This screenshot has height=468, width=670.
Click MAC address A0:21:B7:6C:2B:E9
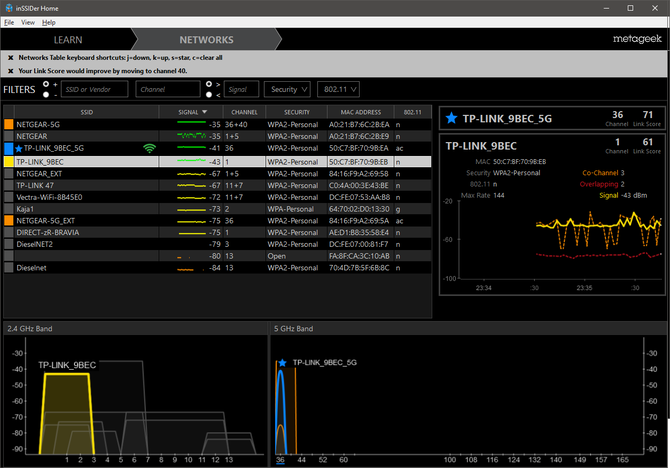(359, 136)
